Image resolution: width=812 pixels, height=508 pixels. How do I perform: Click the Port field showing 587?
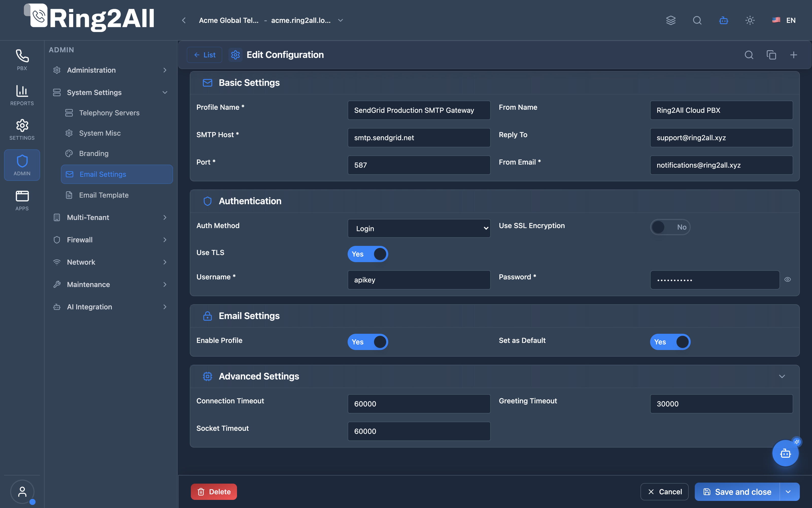click(x=419, y=165)
